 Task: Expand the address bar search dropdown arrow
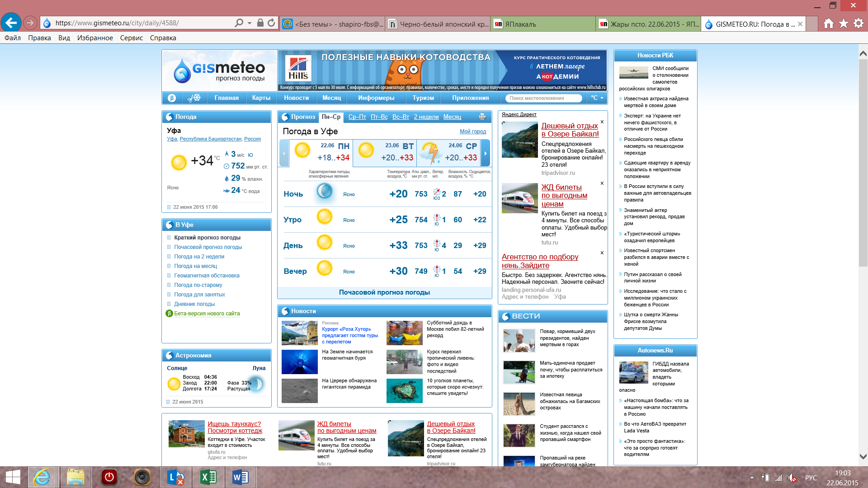(x=250, y=23)
